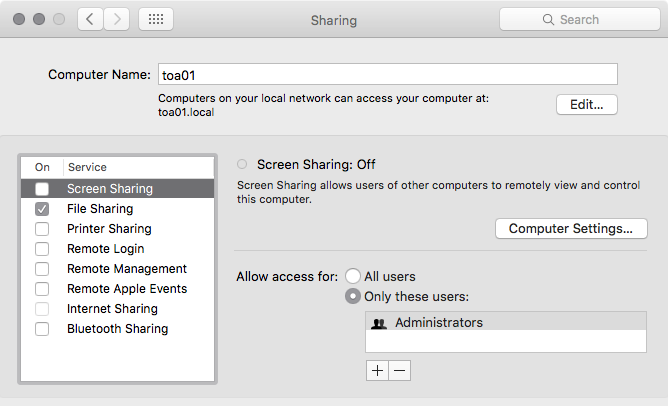Select the Printer Sharing service row
668x406 pixels.
tap(118, 229)
